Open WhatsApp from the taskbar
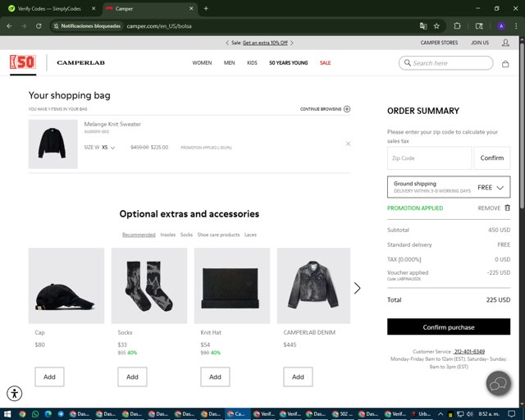This screenshot has height=420, width=525. pos(35,414)
